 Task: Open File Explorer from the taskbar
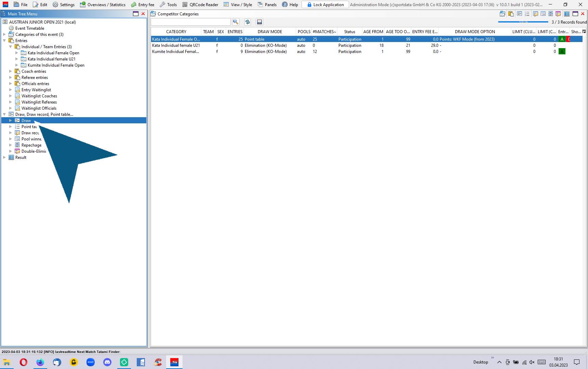point(7,362)
